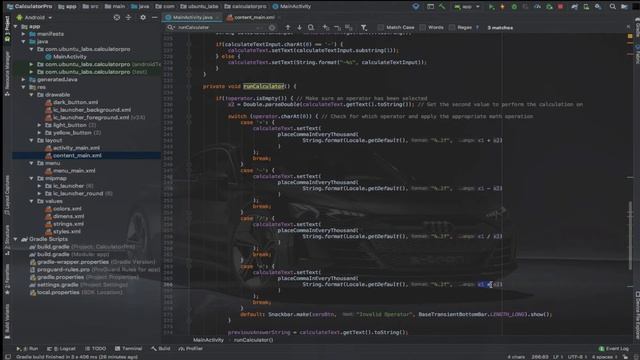Collapse the mipmap folder arrow
The image size is (640, 360).
point(31,178)
